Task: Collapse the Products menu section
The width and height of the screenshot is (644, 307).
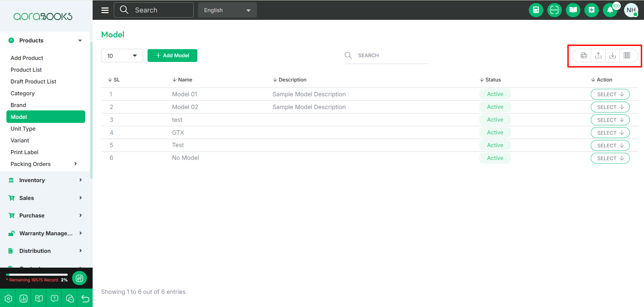Action: pos(80,40)
